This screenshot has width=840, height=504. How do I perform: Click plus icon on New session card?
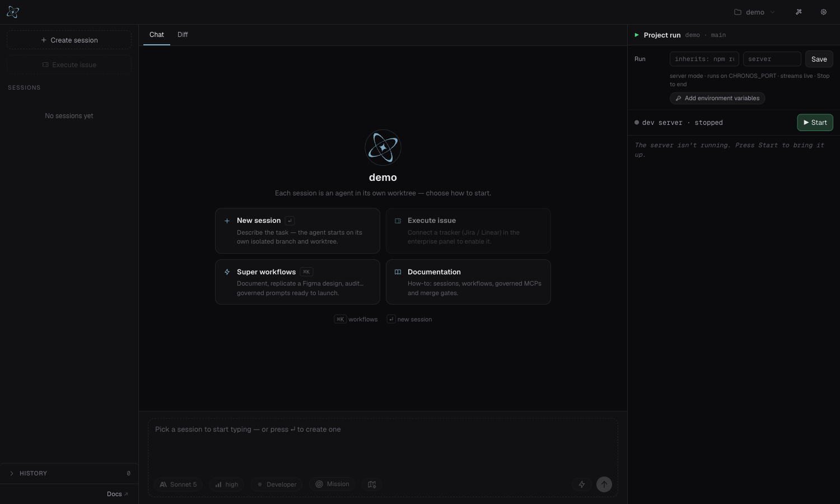pos(227,221)
